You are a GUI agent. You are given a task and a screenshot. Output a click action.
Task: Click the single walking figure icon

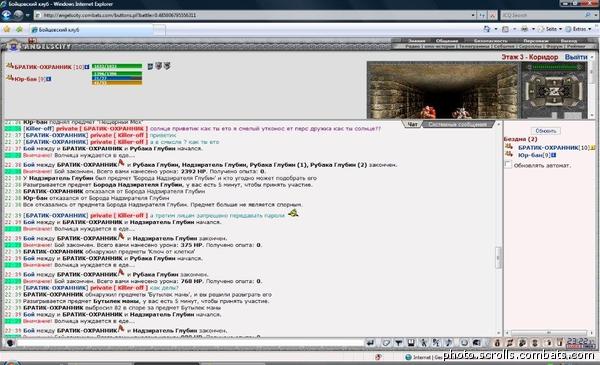tap(423, 343)
